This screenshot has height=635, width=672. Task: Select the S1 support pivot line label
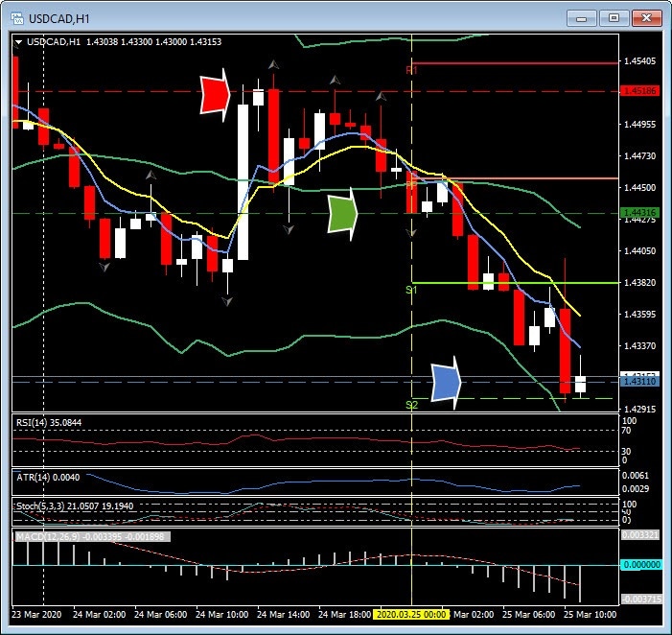tap(411, 290)
